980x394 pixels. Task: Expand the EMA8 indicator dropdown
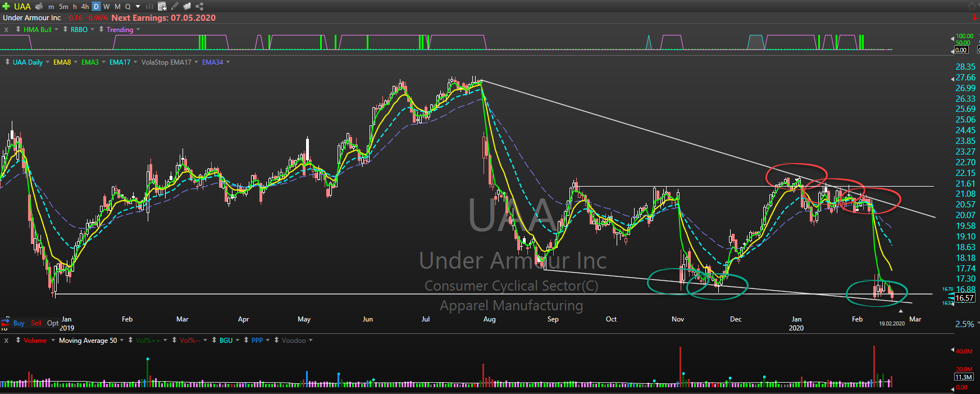[x=75, y=62]
